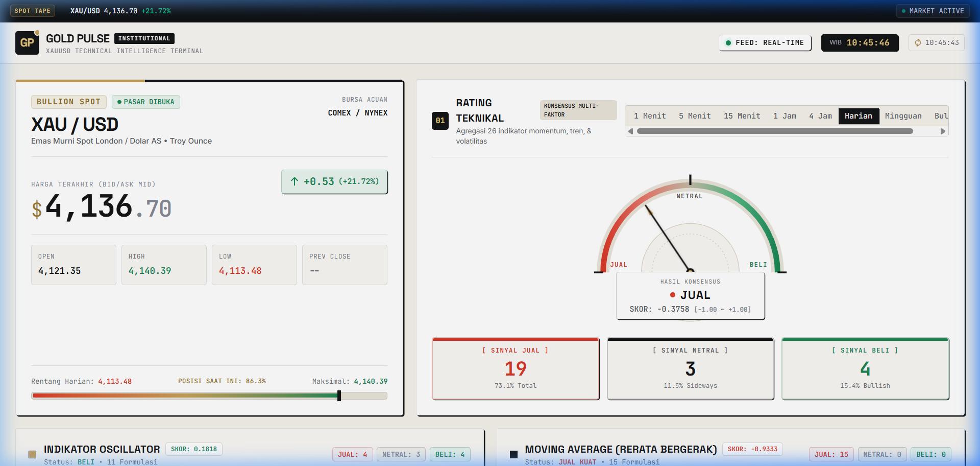Click the OPEN 4,121.35 stat box

click(73, 265)
